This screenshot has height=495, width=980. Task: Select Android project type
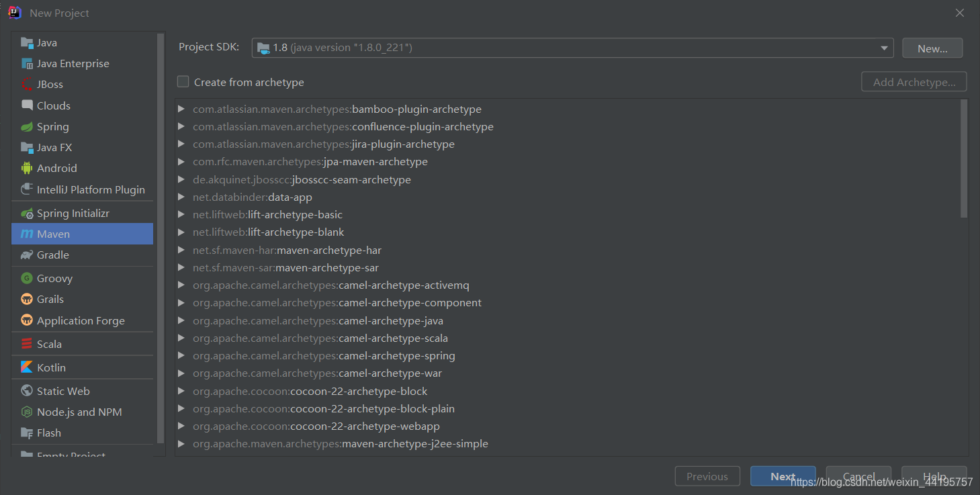[82, 169]
